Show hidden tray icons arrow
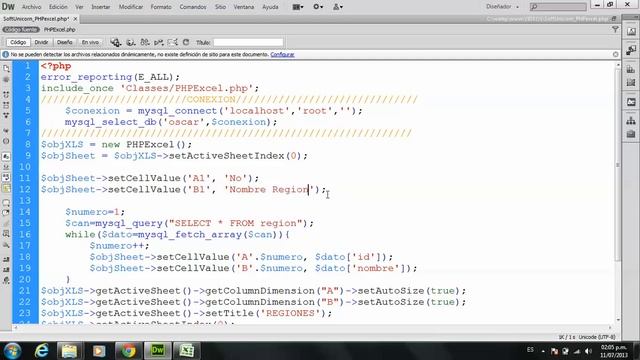The height and width of the screenshot is (360, 640). (x=543, y=351)
